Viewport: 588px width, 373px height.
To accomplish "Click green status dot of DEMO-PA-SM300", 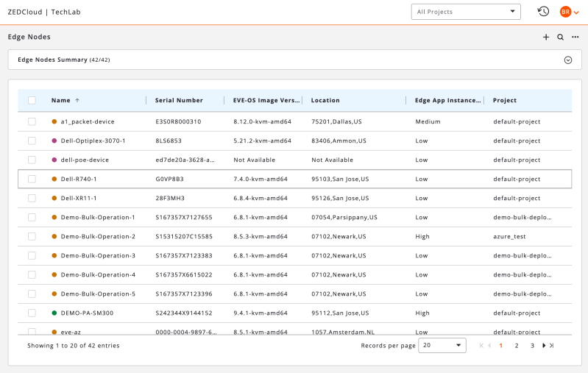I will pos(54,313).
